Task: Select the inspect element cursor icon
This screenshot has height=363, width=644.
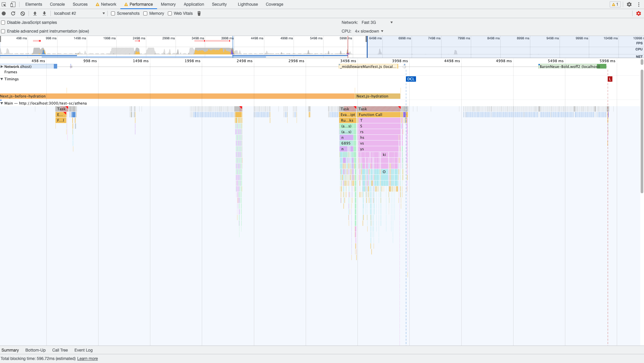Action: point(4,4)
